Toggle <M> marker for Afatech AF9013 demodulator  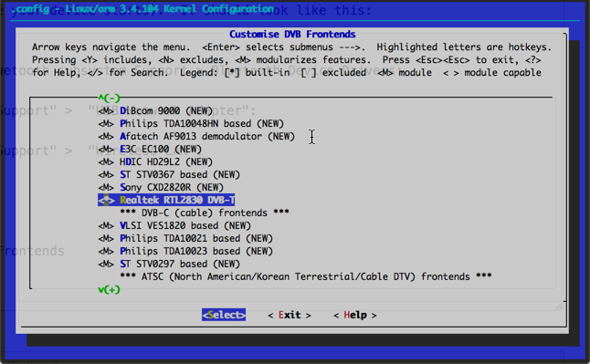[106, 137]
